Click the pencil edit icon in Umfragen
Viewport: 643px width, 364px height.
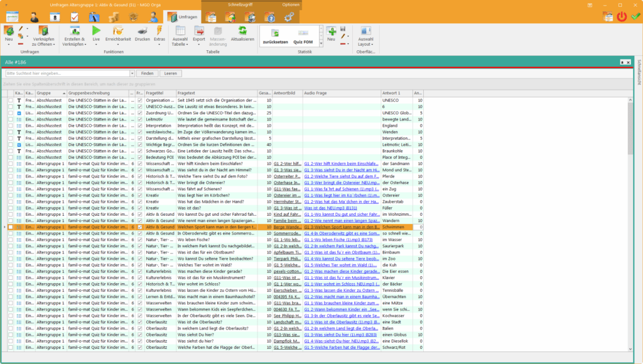point(21,29)
